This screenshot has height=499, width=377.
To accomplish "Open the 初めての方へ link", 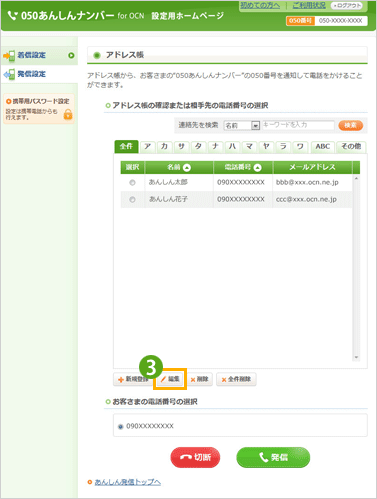I will tap(260, 5).
